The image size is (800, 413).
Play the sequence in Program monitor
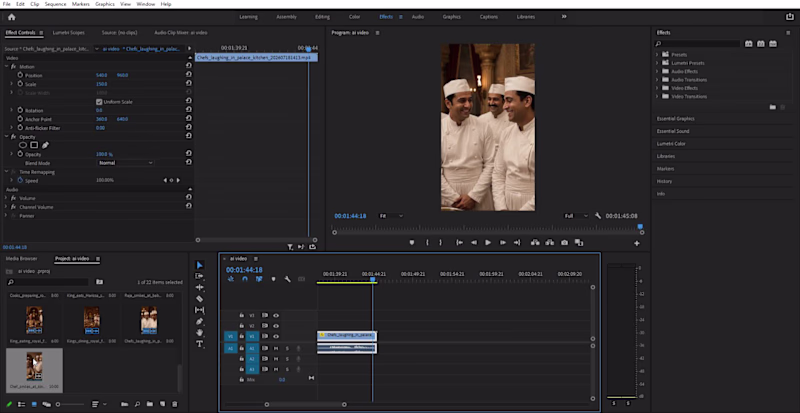click(488, 243)
